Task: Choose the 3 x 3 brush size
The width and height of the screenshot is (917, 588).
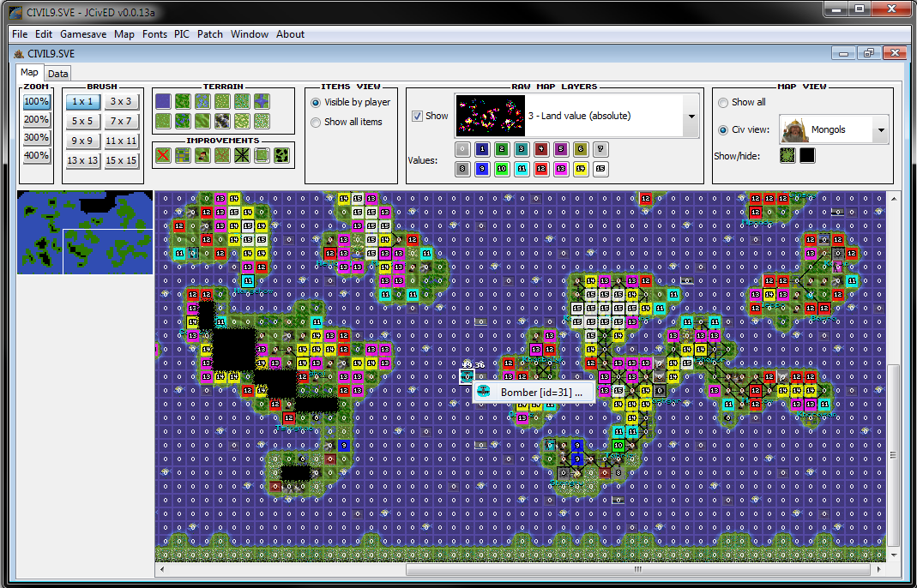Action: coord(121,102)
